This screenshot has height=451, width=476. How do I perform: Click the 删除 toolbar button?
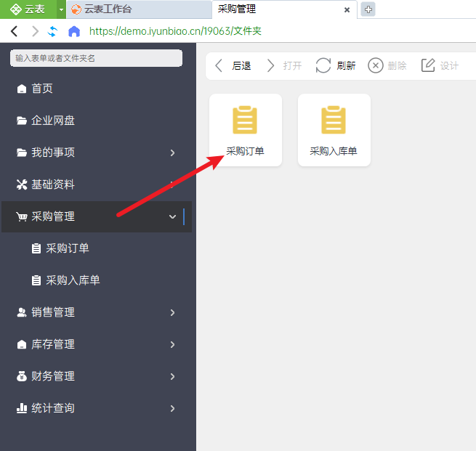387,65
